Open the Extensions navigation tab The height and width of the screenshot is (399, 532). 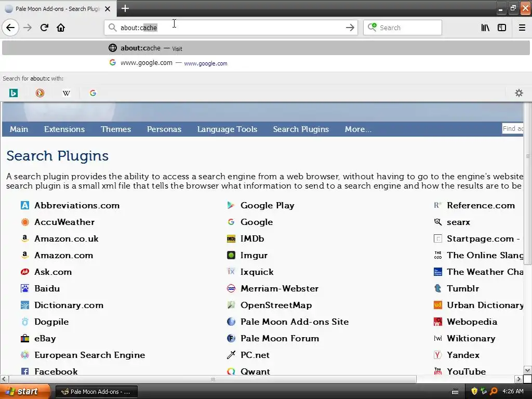[64, 129]
